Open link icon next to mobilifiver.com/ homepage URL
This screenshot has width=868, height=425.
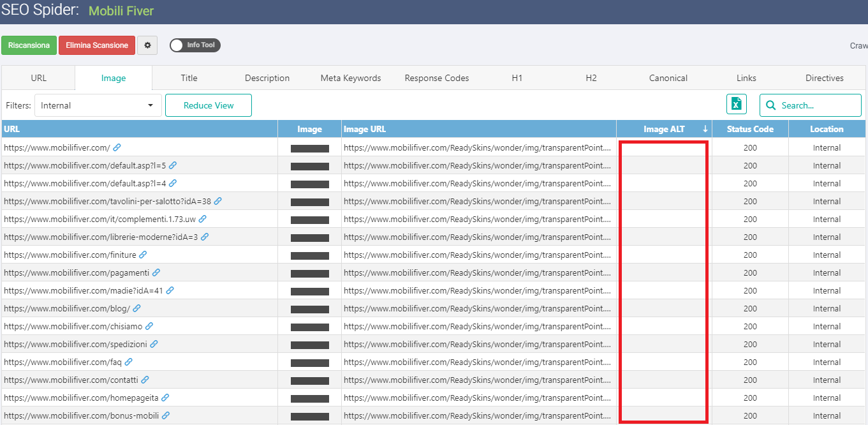[x=117, y=147]
